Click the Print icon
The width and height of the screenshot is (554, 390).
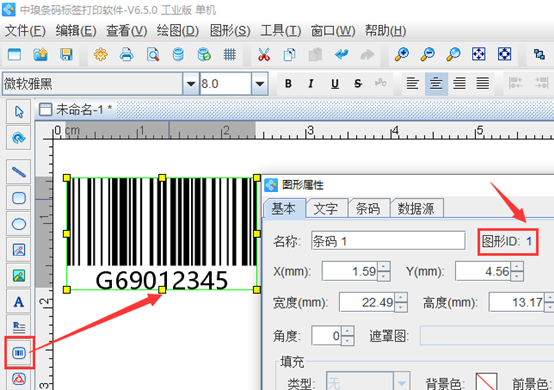pyautogui.click(x=126, y=54)
